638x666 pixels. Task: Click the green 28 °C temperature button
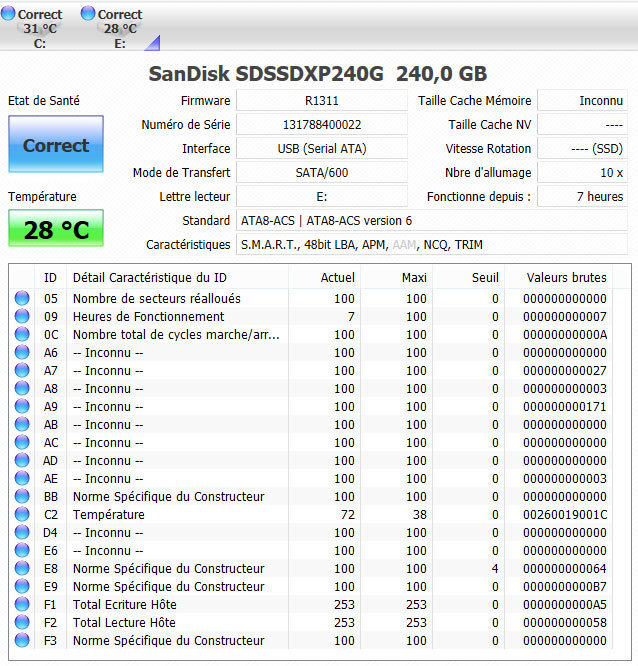(x=56, y=228)
